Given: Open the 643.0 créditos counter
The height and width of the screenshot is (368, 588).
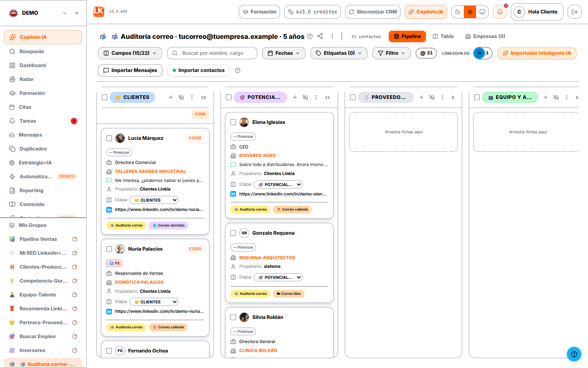Looking at the screenshot, I should [x=313, y=12].
